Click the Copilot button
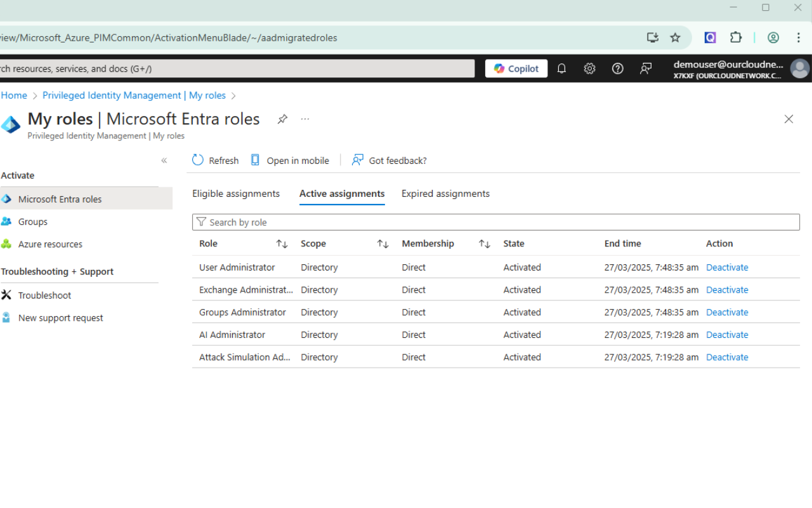This screenshot has width=812, height=508. click(x=516, y=69)
